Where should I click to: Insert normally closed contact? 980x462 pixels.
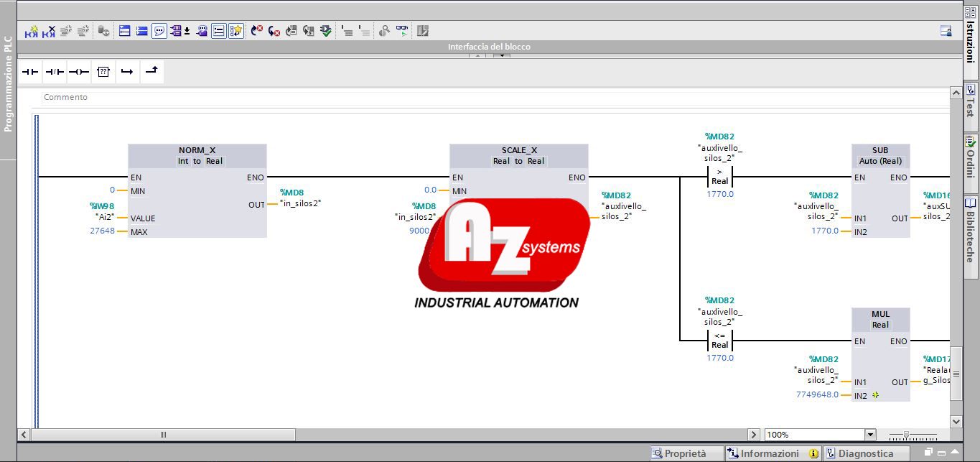[x=55, y=72]
